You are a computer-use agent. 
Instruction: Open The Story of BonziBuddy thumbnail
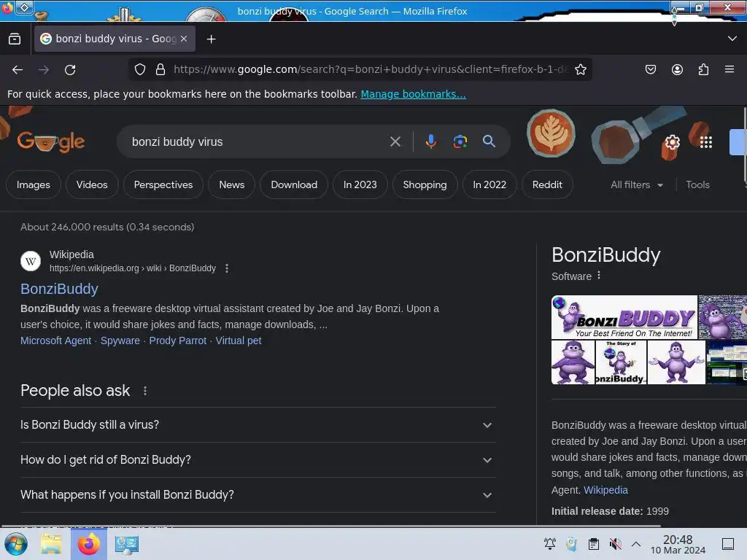click(x=621, y=362)
